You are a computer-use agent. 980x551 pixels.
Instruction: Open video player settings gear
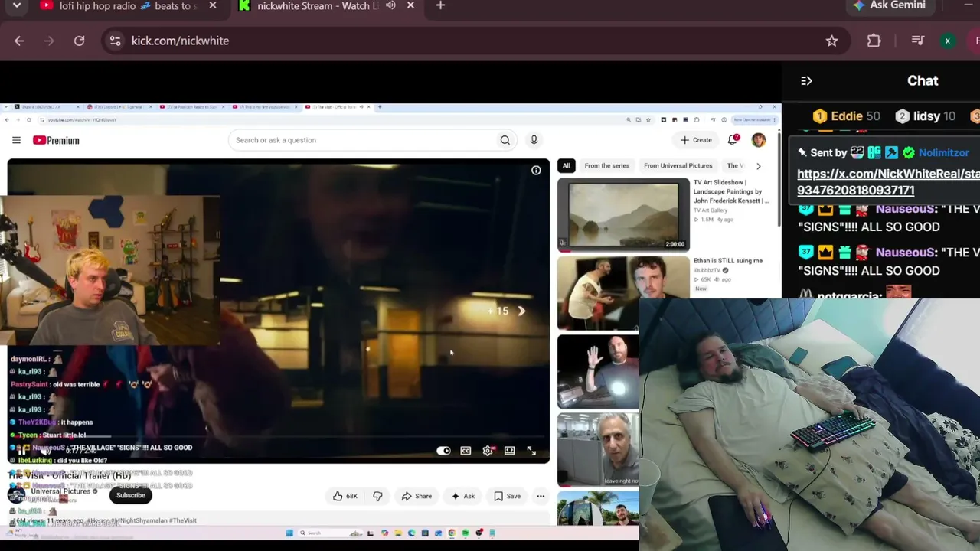[488, 451]
